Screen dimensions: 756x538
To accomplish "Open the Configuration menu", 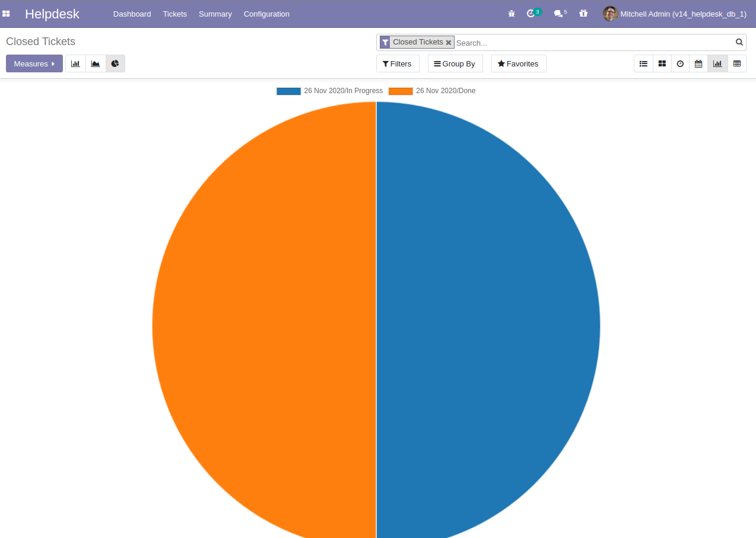I will tap(266, 14).
